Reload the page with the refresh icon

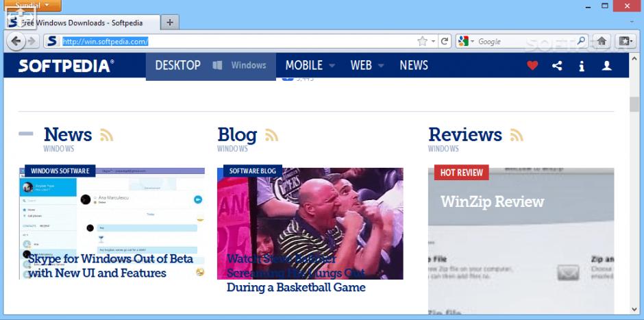point(445,41)
